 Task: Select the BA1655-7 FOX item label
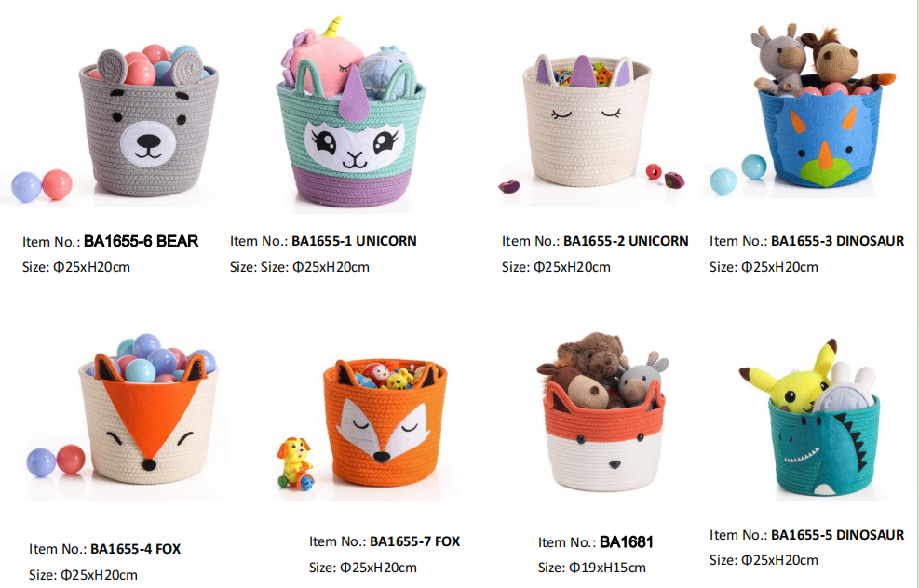point(415,541)
